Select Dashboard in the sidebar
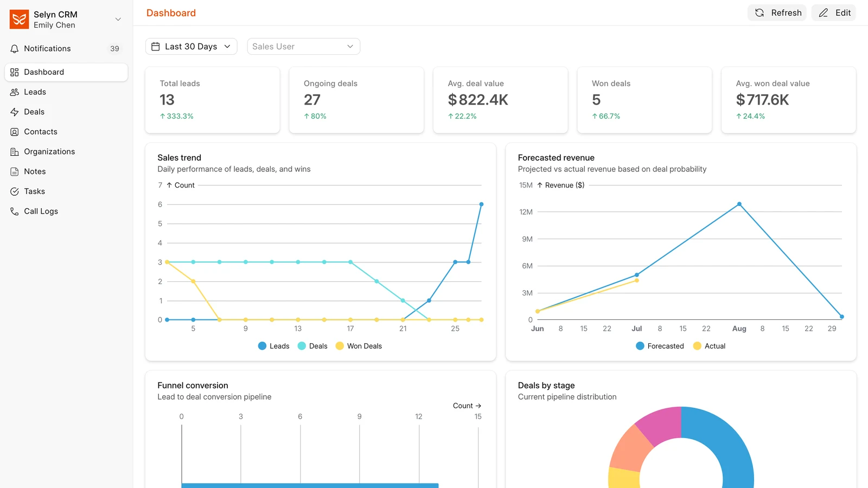Viewport: 868px width, 488px height. 66,72
